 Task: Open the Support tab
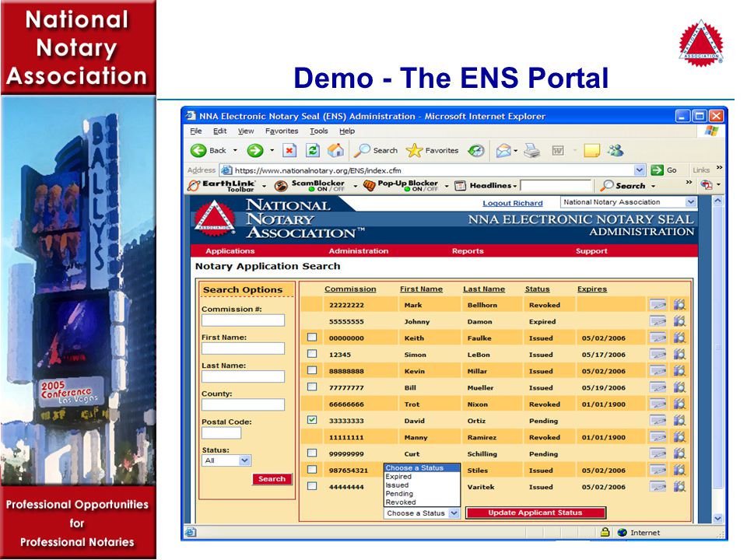591,251
